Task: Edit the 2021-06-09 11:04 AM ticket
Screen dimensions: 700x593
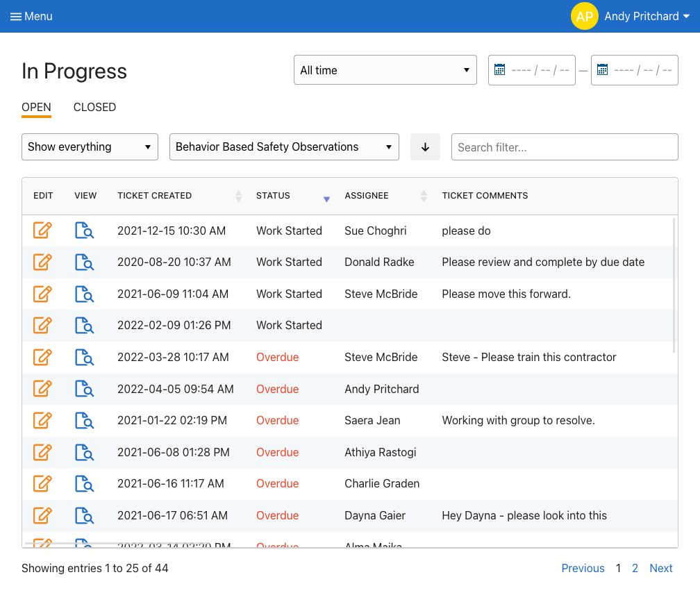Action: [x=42, y=294]
